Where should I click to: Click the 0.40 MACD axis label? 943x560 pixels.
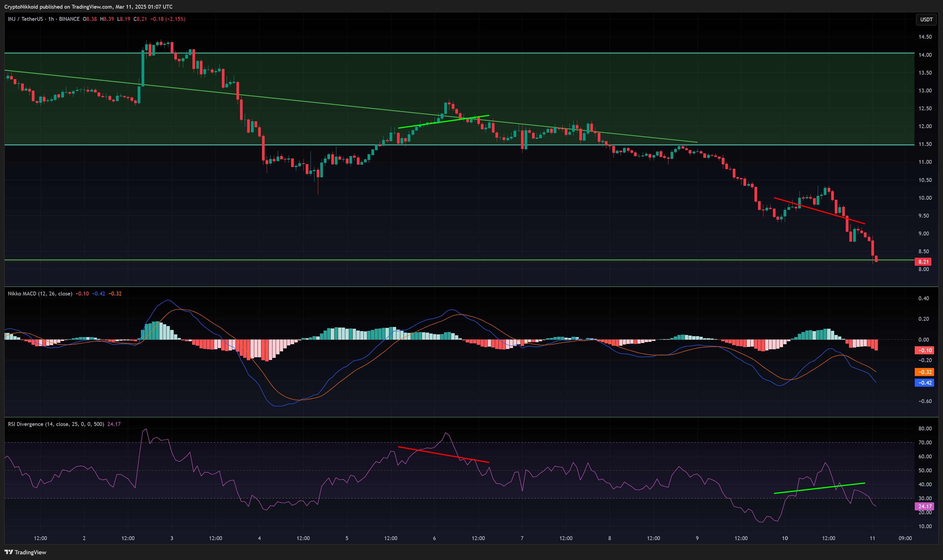pyautogui.click(x=924, y=298)
